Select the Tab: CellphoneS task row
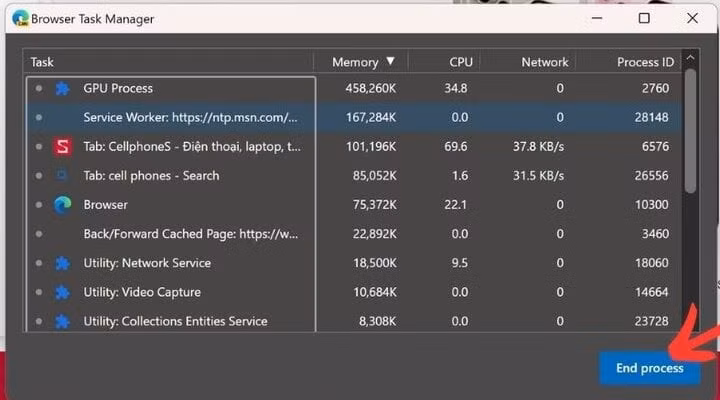 point(354,146)
